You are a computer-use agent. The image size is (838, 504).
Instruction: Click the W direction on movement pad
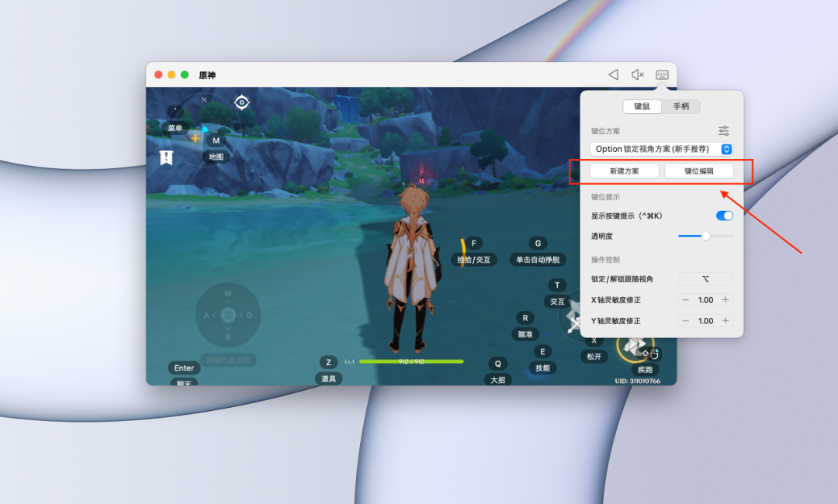228,294
